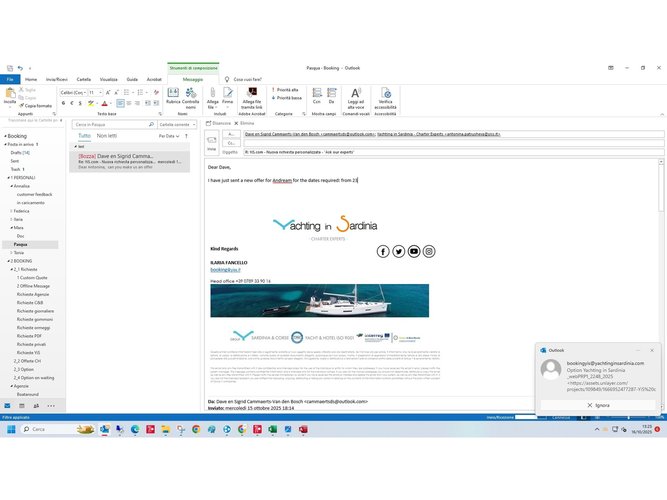667x500 pixels.
Task: Select the Non letti filter tab
Action: (106, 135)
